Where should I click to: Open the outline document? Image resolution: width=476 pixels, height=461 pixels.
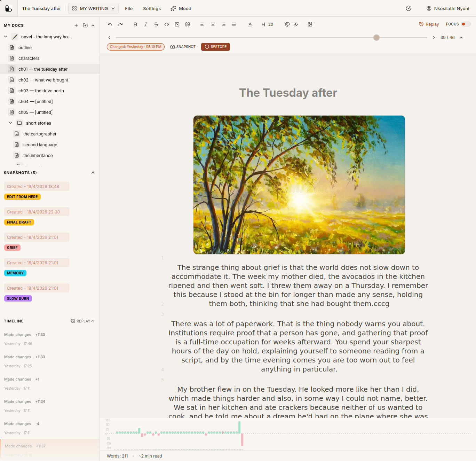tap(50, 47)
